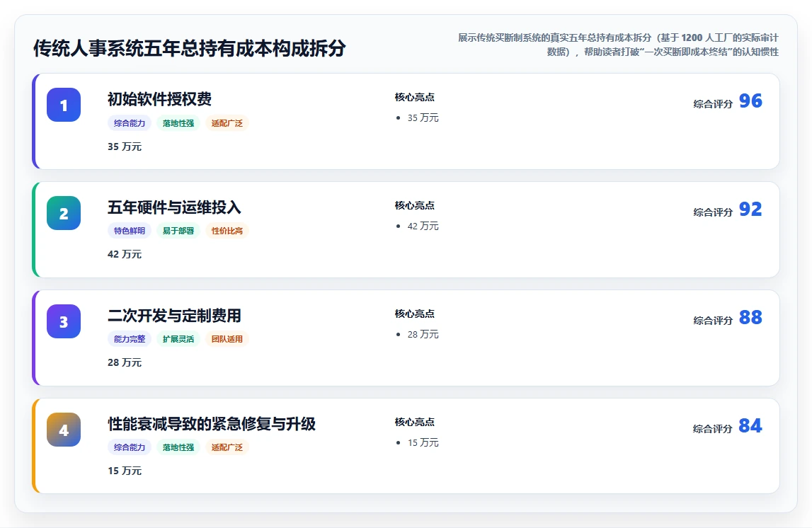Image resolution: width=812 pixels, height=528 pixels.
Task: Click 落地性强 tag under 初始软件授权费
Action: tap(178, 123)
